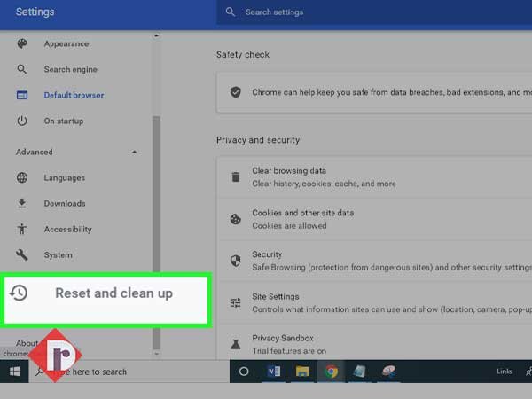Click the Appearance palette icon
Image resolution: width=532 pixels, height=399 pixels.
click(x=22, y=43)
